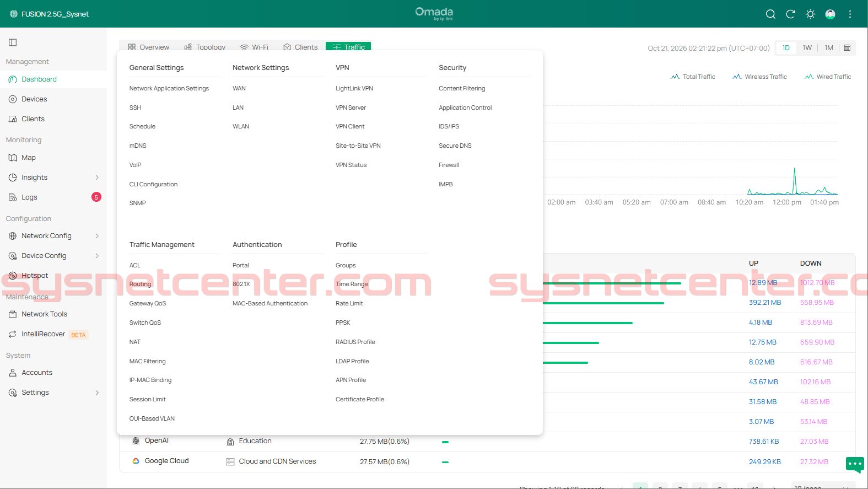Open the MAC-Based Authentication link

pyautogui.click(x=270, y=303)
